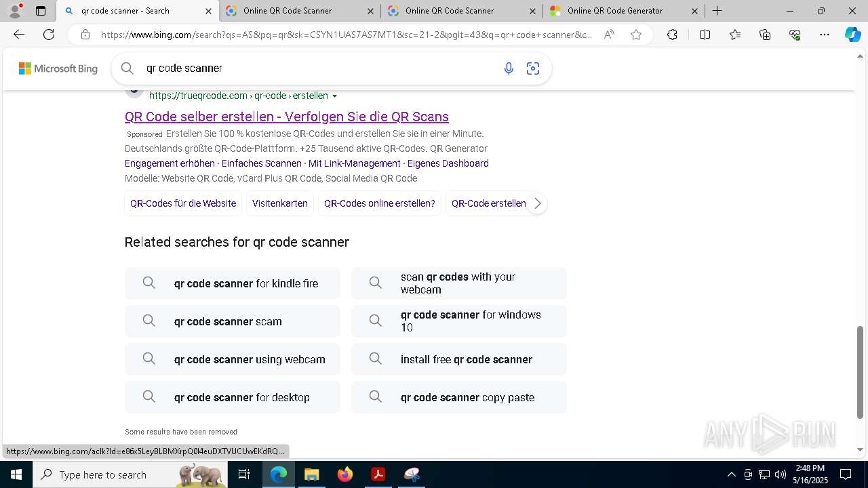Viewport: 868px width, 488px height.
Task: Open Settings and more ellipsis menu
Action: (x=825, y=35)
